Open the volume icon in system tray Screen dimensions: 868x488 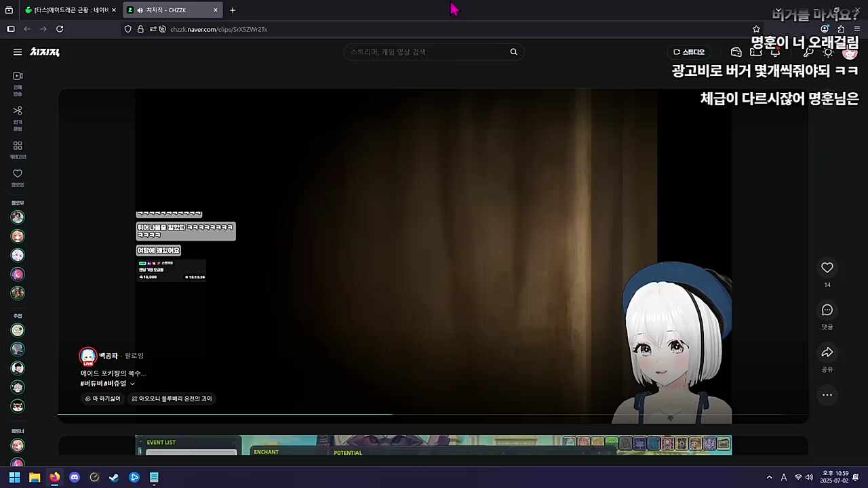[x=809, y=477]
